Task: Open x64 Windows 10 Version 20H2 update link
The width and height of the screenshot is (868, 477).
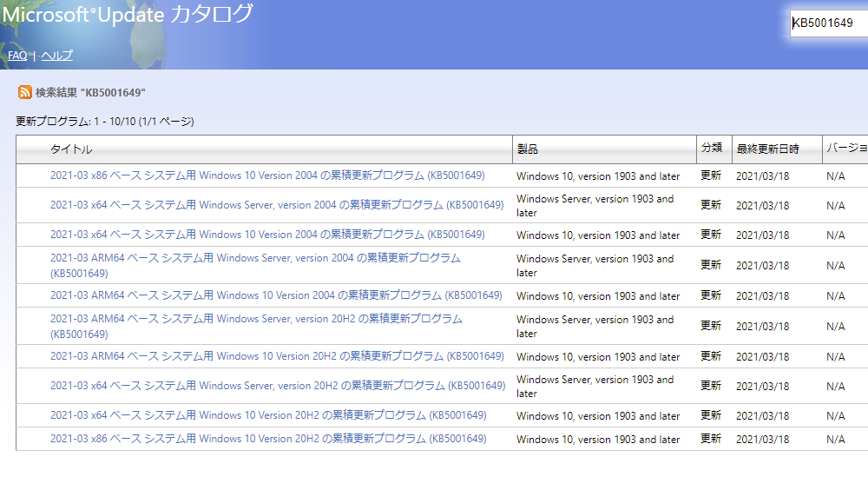Action: [x=268, y=415]
